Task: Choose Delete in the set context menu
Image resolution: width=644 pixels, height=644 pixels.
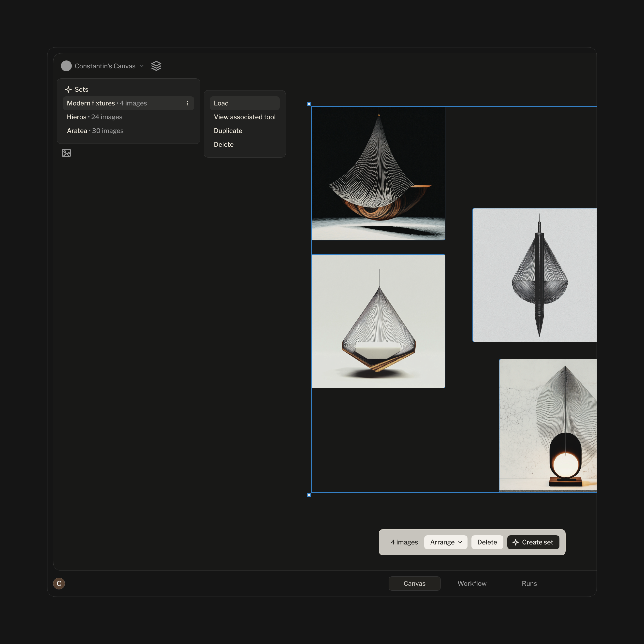Action: [245, 144]
